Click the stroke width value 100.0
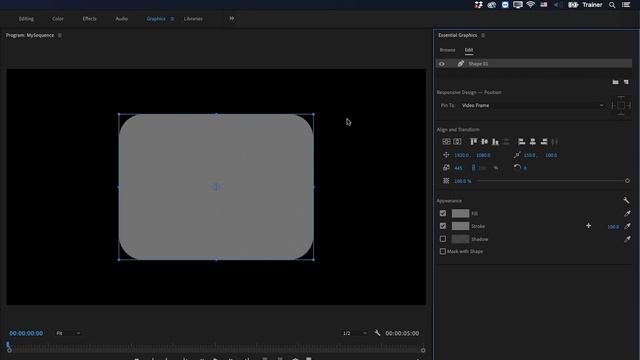 click(x=613, y=227)
